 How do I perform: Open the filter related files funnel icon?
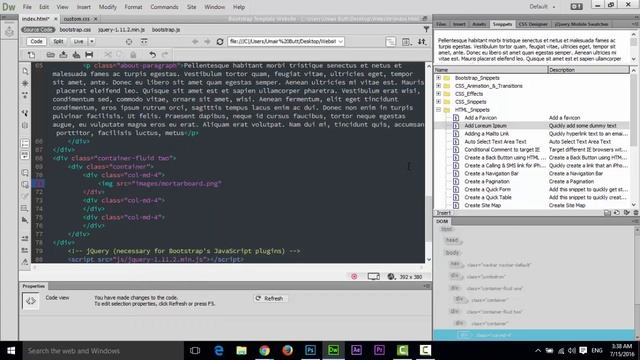coord(426,29)
